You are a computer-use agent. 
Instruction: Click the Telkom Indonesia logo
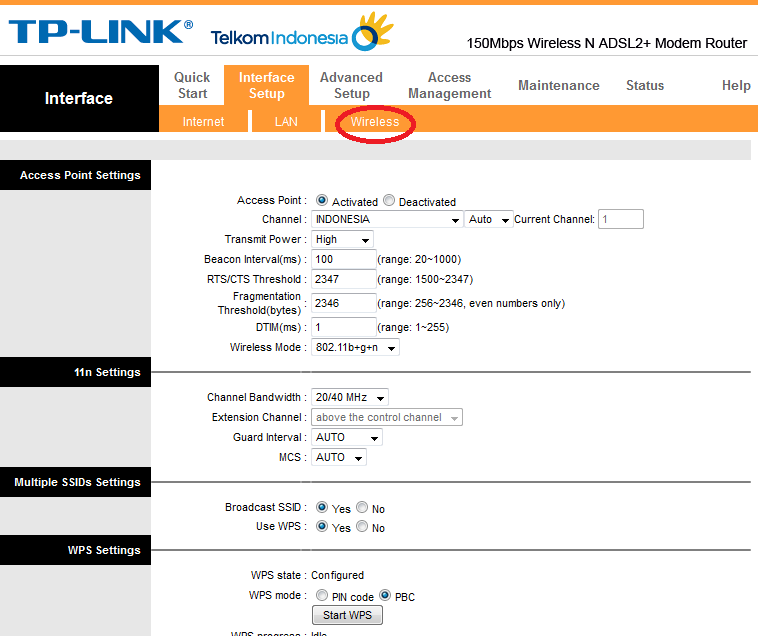(x=302, y=32)
